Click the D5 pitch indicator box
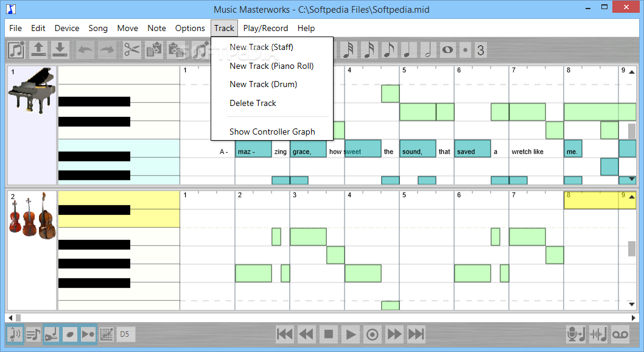Screen dimensions: 644x352 pos(125,334)
